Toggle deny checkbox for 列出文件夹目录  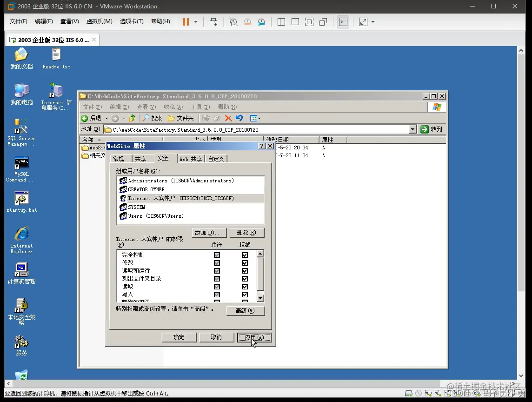[x=245, y=279]
